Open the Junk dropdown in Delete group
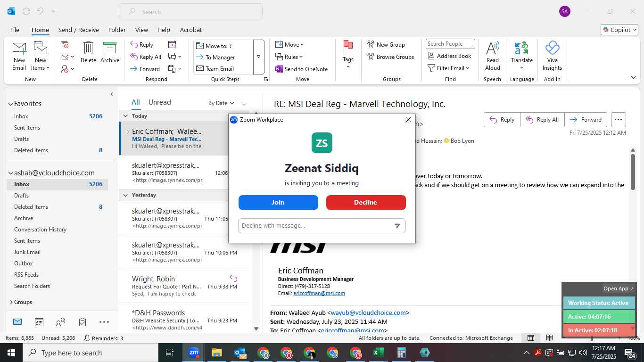The height and width of the screenshot is (362, 644). [x=67, y=69]
